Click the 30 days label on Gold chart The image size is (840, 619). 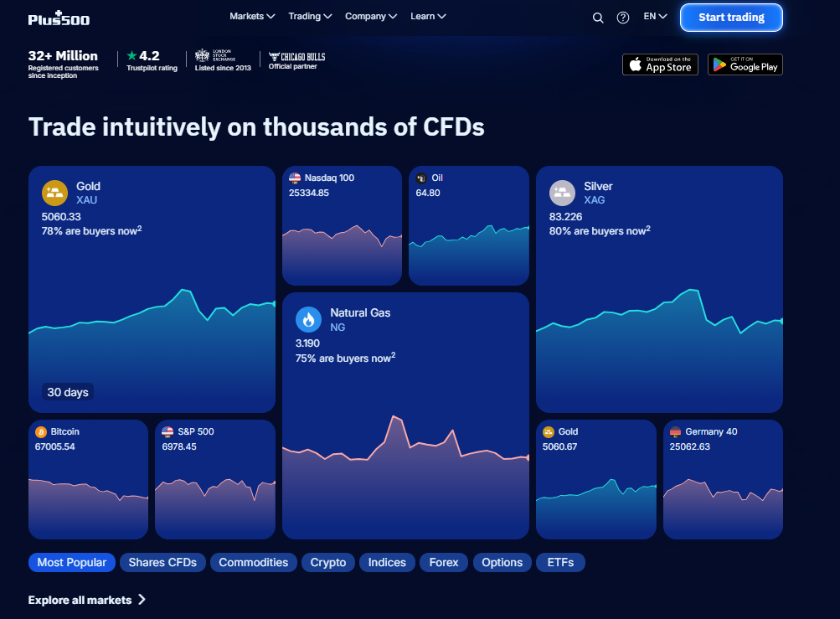point(68,392)
